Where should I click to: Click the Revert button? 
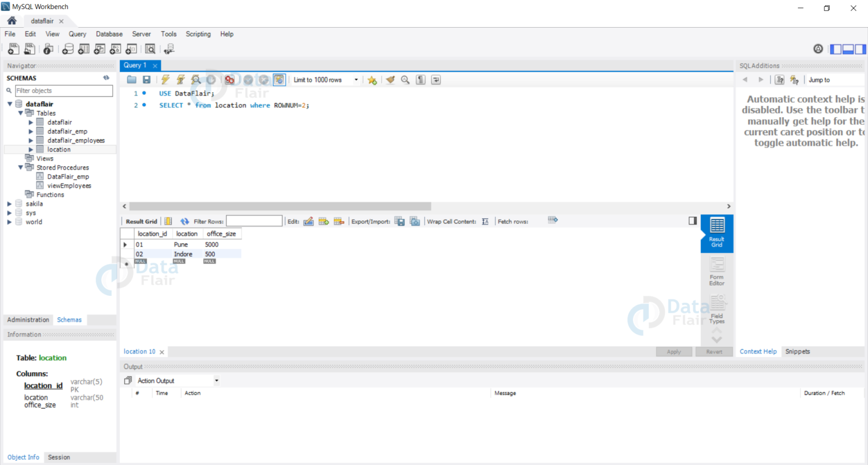coord(714,351)
